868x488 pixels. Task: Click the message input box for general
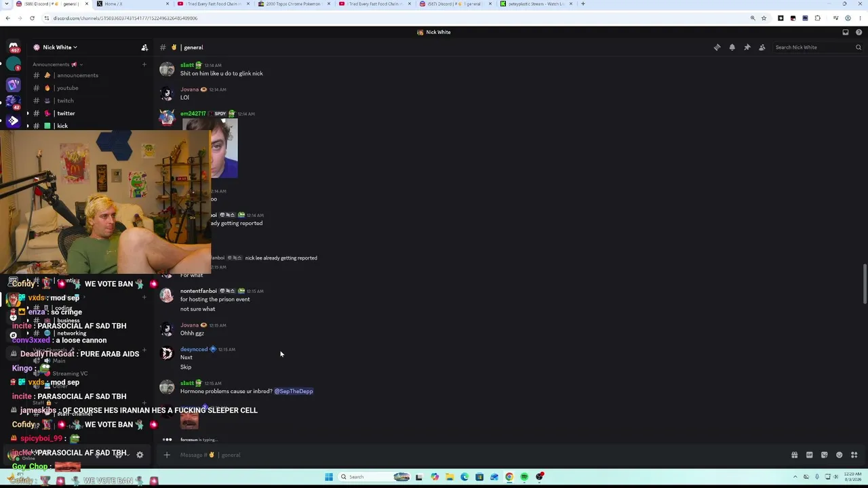click(x=475, y=455)
